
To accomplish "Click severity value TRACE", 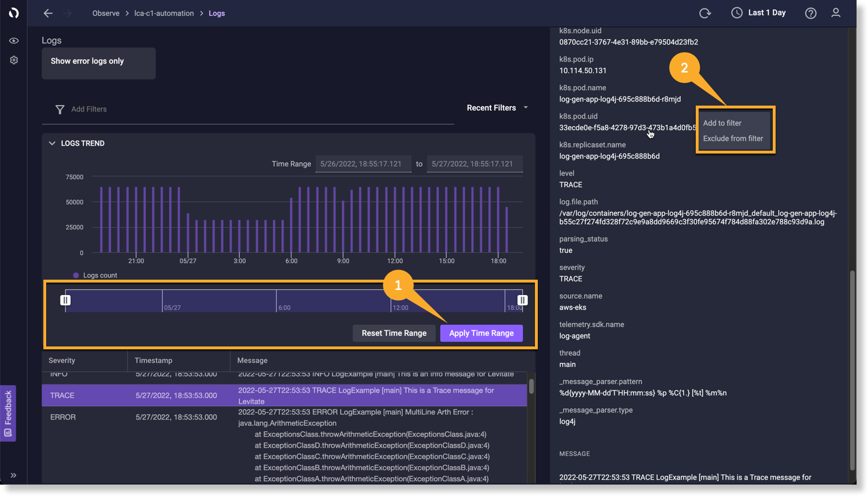I will [x=571, y=279].
